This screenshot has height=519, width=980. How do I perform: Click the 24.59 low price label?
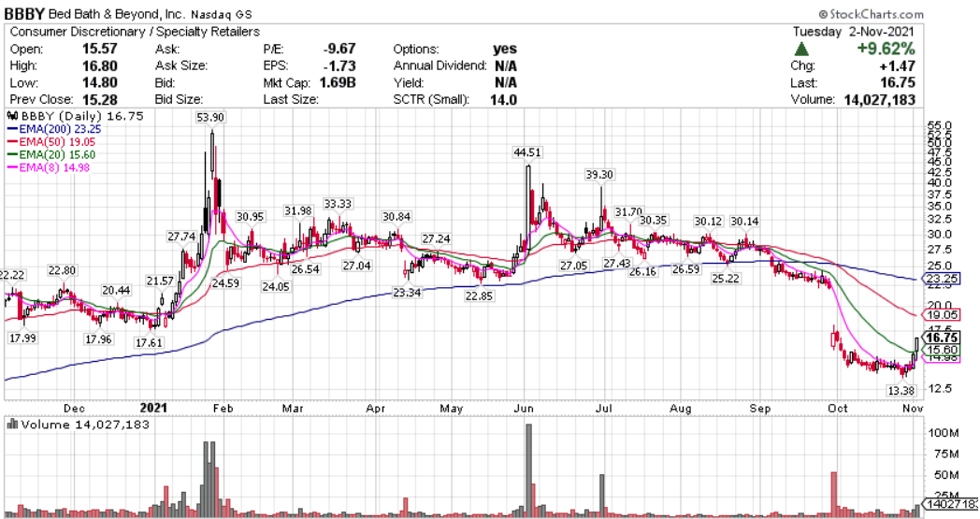(225, 282)
